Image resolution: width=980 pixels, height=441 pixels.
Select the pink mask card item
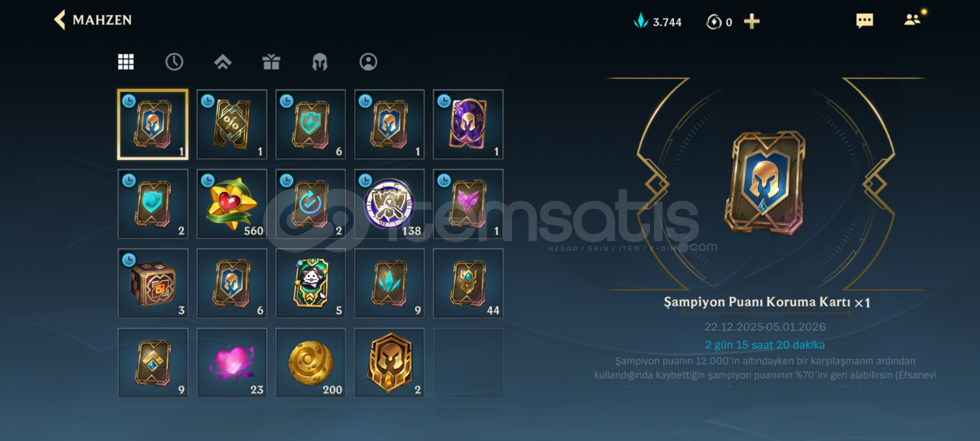[x=468, y=204]
